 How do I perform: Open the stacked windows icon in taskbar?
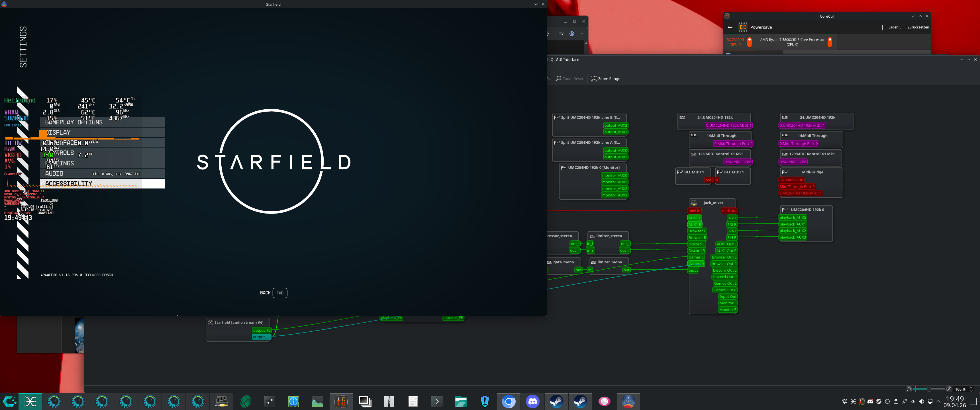pos(365,401)
